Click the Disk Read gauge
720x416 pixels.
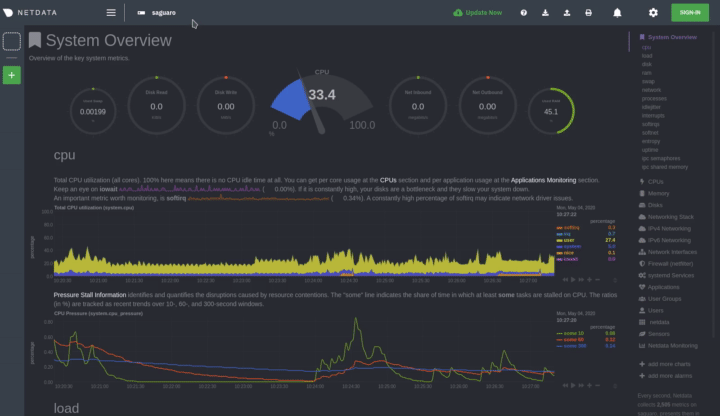[x=156, y=106]
